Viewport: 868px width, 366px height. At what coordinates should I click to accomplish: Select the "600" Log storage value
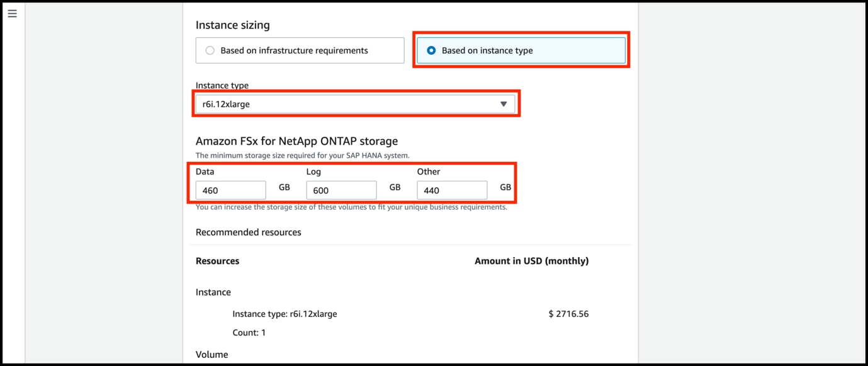341,190
